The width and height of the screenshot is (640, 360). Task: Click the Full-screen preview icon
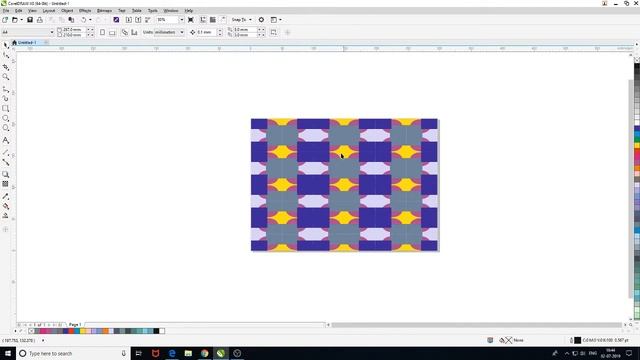coord(191,20)
